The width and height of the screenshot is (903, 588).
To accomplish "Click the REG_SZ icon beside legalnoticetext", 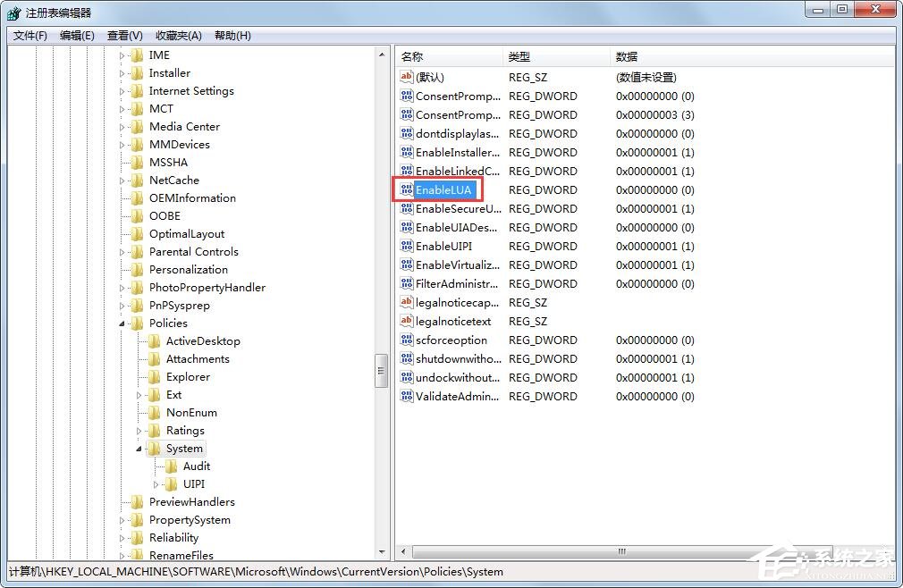I will click(408, 321).
